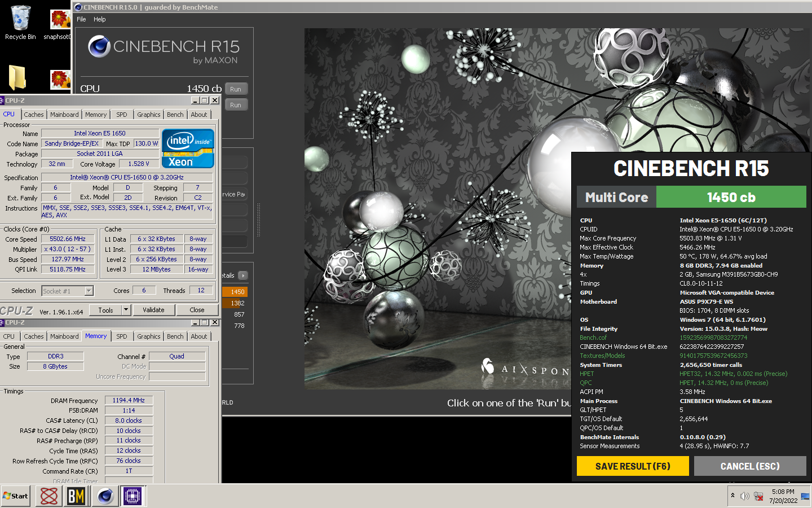Screen dimensions: 812x508
Task: Click the 778 ranking score entry
Action: (239, 326)
